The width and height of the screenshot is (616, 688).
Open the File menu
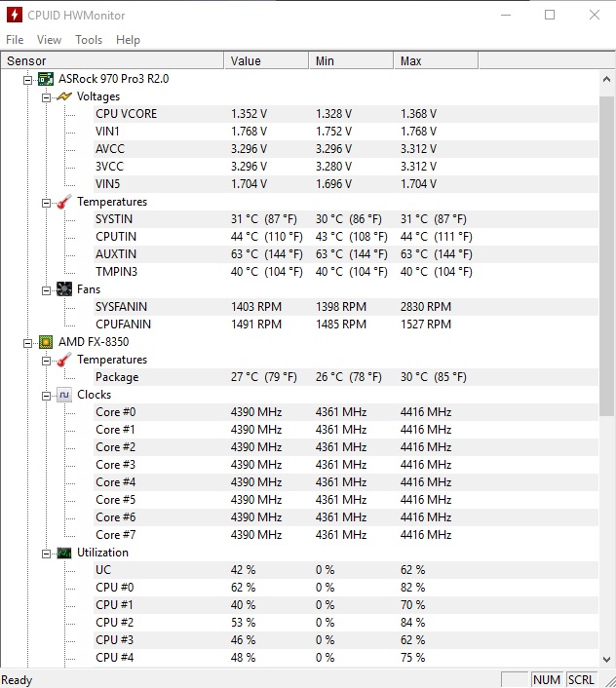[x=15, y=40]
